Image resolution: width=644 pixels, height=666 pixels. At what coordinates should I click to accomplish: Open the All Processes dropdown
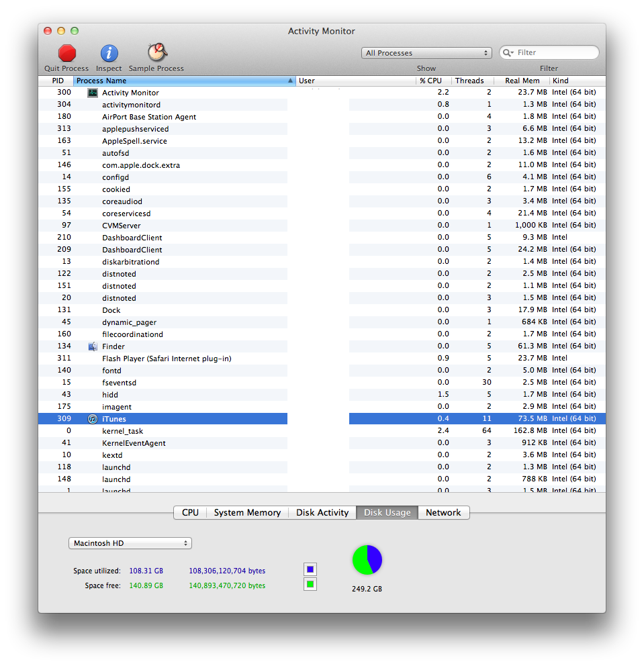click(x=426, y=53)
